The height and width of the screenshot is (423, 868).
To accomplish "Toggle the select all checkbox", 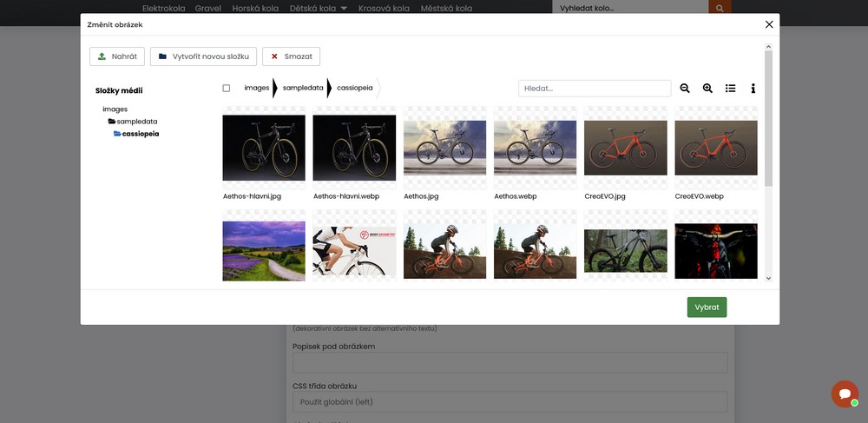I will (227, 88).
